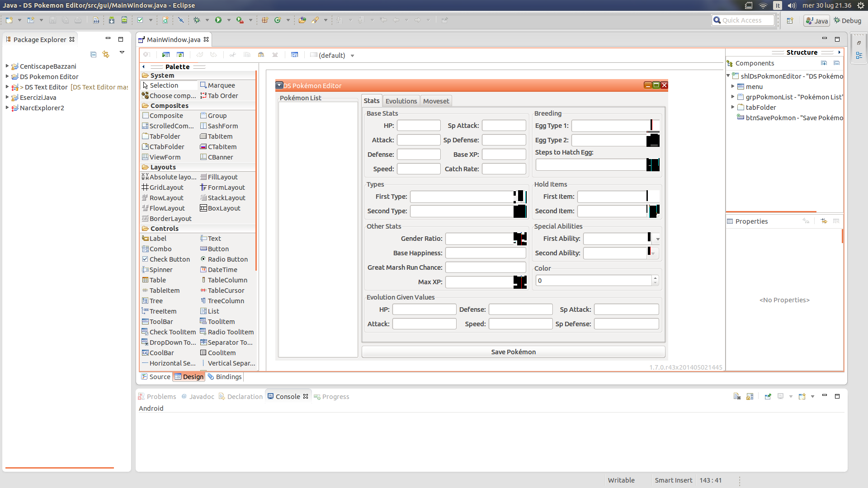Image resolution: width=868 pixels, height=488 pixels.
Task: Click the Quick Access search box
Action: coord(743,20)
